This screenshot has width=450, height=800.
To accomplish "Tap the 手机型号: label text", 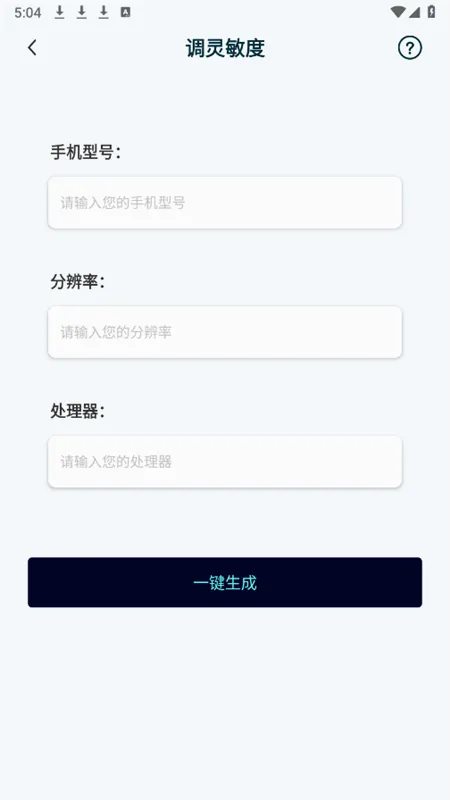I will click(85, 152).
